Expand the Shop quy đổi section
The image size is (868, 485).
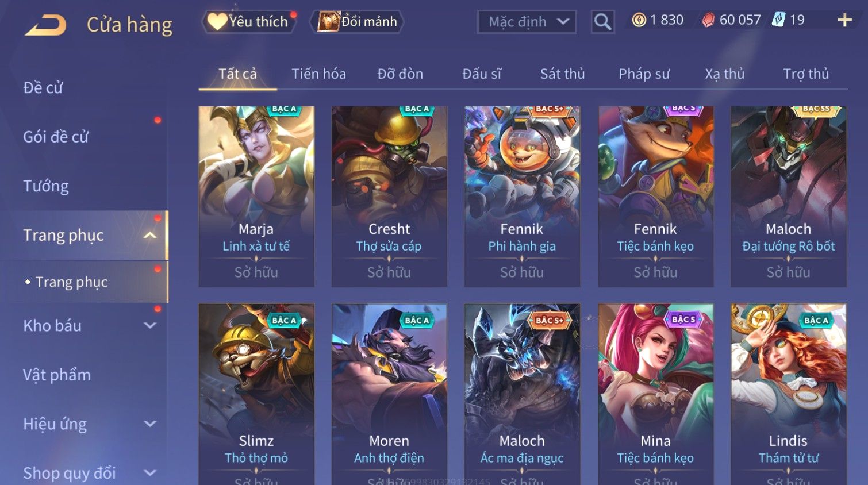[x=150, y=473]
